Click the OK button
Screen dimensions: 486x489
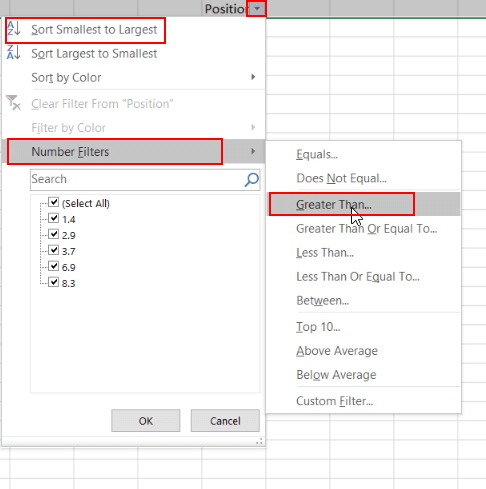tap(146, 421)
